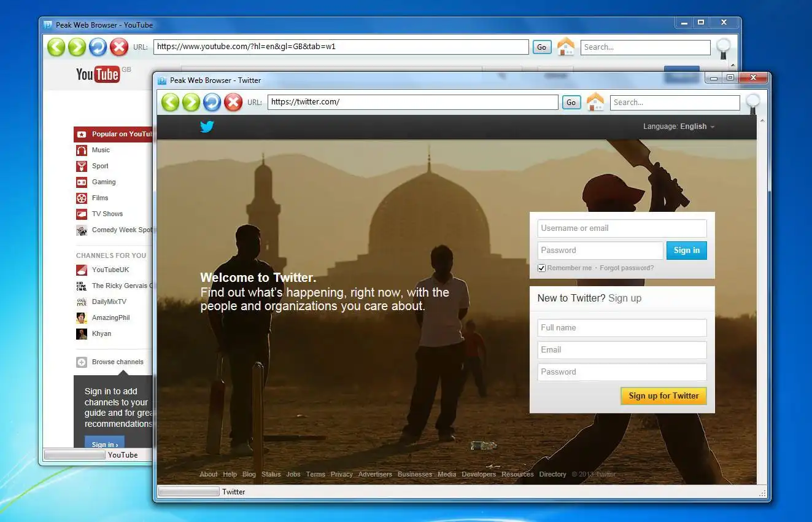Open the Language: English dropdown

[x=679, y=127]
